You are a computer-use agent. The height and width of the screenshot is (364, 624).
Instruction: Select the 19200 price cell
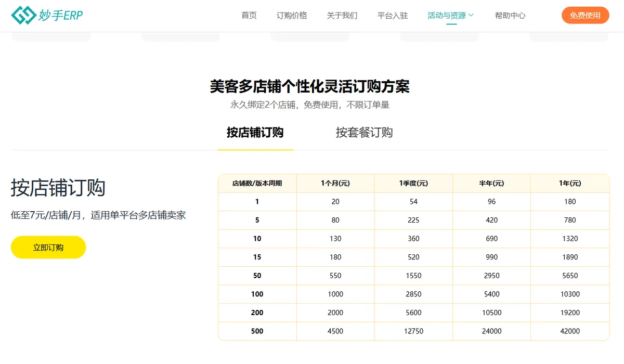(x=570, y=313)
